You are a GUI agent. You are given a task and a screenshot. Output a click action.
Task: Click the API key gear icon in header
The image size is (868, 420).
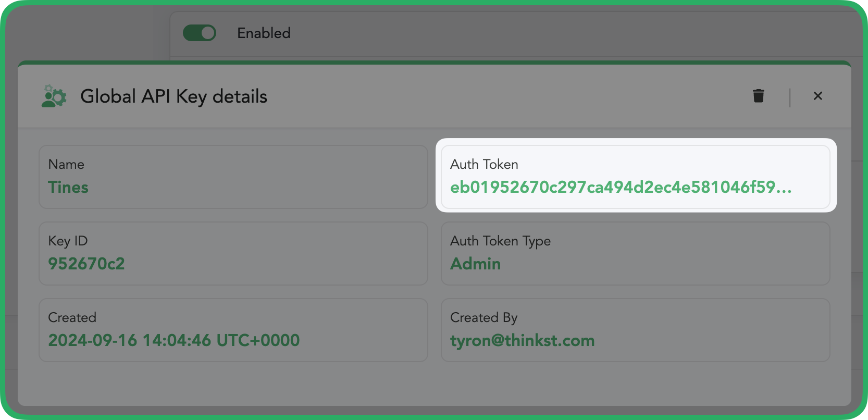pos(54,96)
